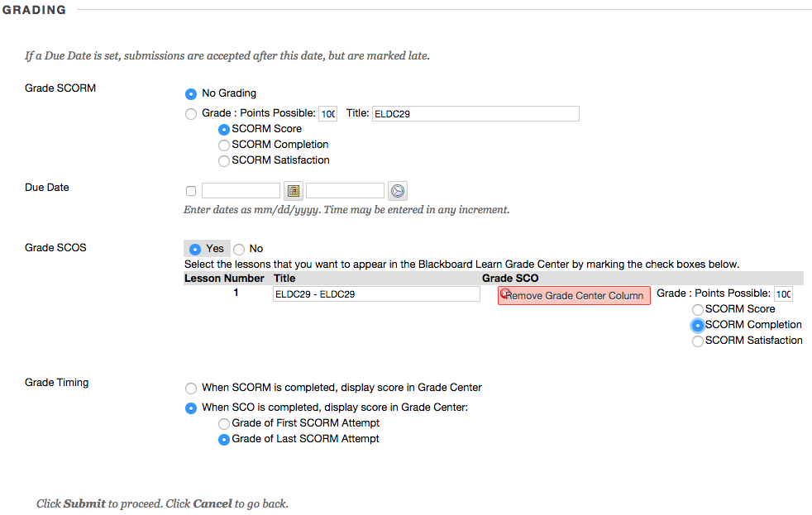Select Grade of Last SCORM Attempt

[x=223, y=440]
